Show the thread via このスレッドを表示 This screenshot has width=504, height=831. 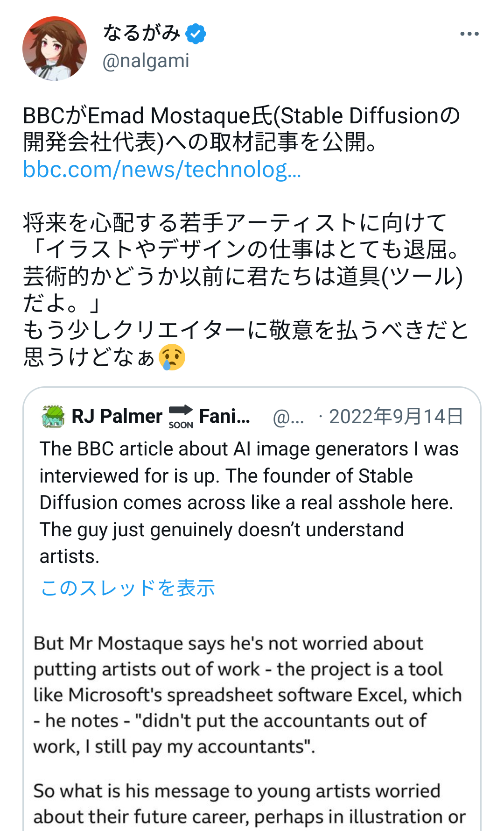click(128, 588)
